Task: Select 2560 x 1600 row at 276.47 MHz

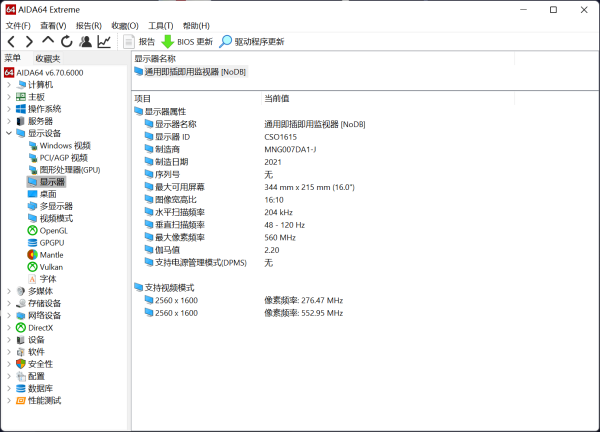Action: click(x=244, y=300)
